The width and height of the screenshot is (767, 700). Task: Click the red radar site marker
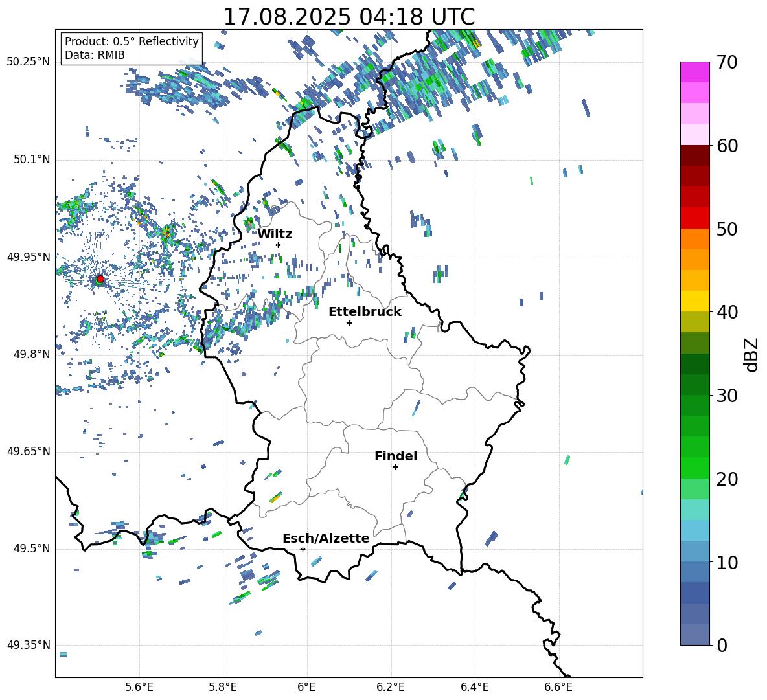point(100,278)
